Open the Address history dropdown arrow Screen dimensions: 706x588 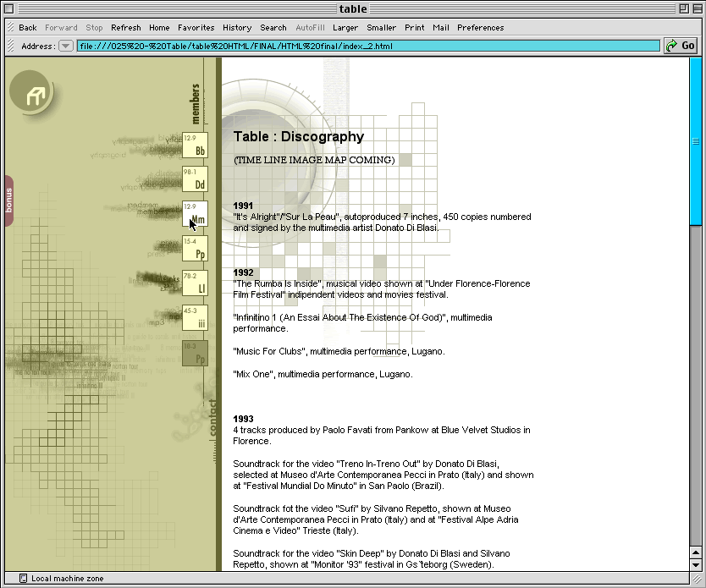tap(66, 46)
